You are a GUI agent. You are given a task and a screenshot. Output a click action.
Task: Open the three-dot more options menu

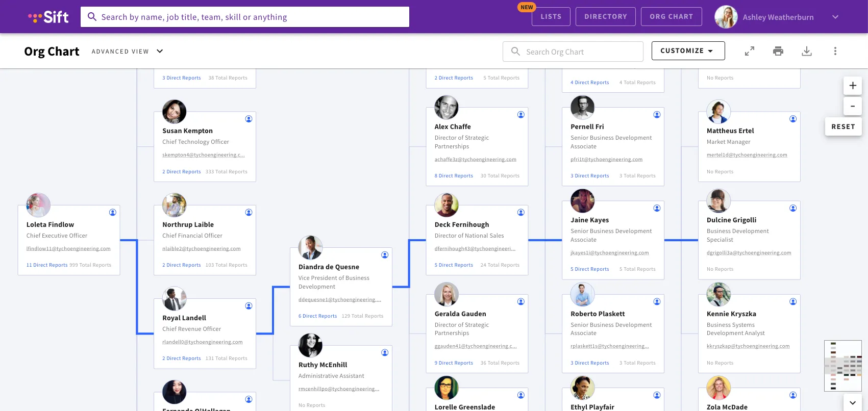click(x=835, y=51)
